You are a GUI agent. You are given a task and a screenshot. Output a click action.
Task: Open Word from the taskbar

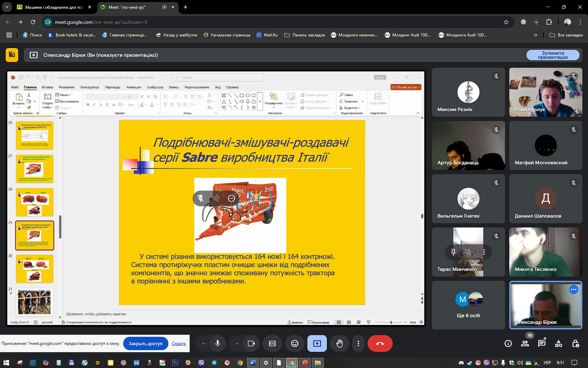pos(253,363)
